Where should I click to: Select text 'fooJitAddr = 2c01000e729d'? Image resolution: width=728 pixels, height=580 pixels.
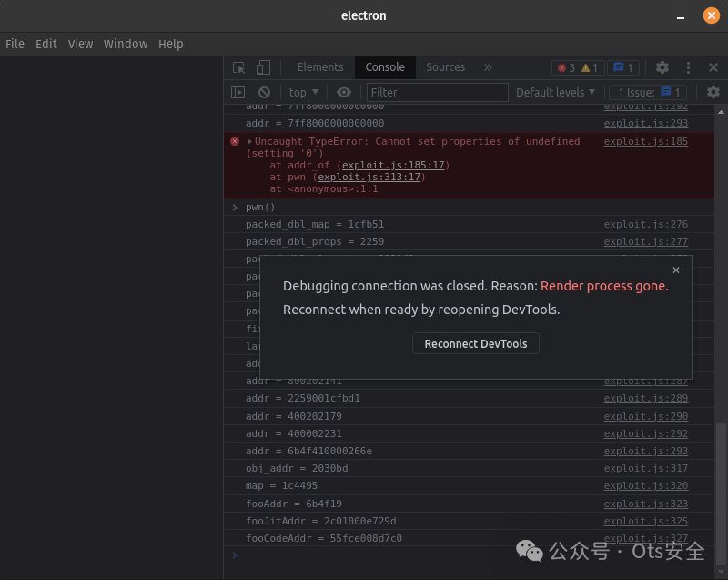click(321, 521)
